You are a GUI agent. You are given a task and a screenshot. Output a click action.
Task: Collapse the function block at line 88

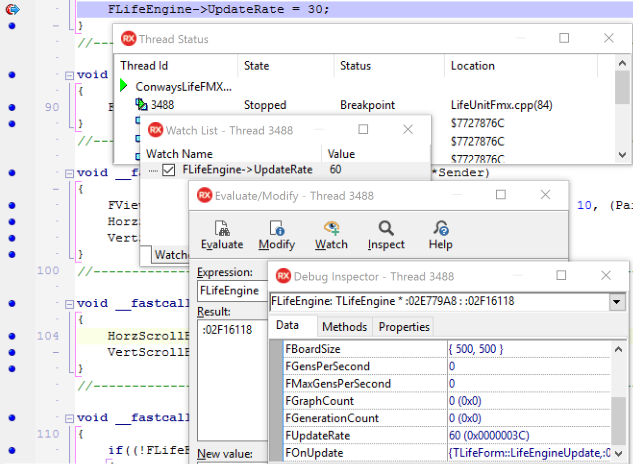point(69,75)
